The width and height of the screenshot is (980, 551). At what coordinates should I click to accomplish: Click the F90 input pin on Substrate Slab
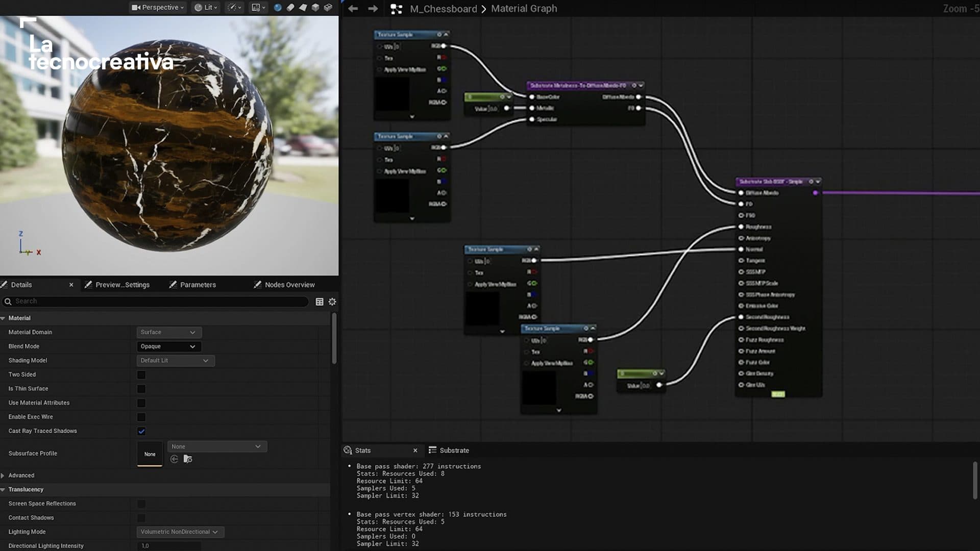(741, 215)
